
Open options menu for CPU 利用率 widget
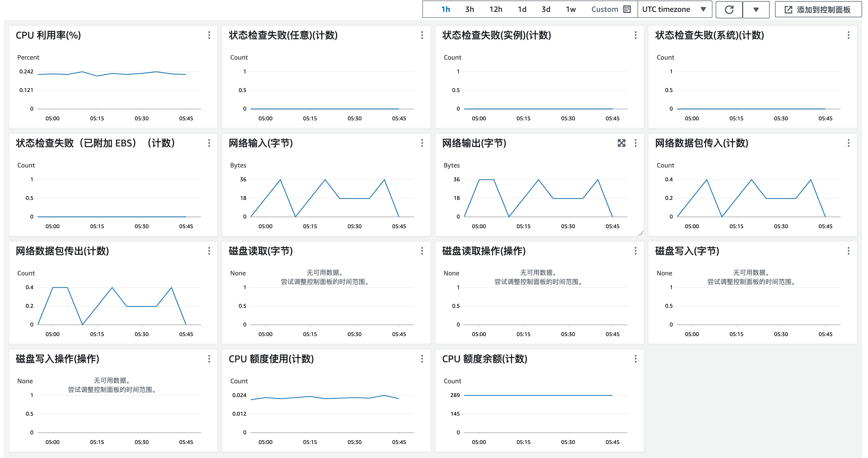(x=209, y=35)
